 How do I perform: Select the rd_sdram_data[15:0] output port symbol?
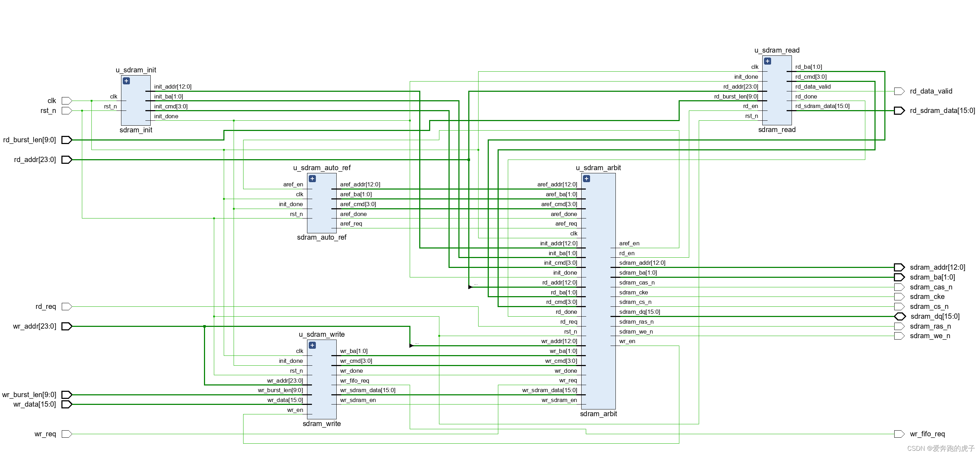coord(899,111)
